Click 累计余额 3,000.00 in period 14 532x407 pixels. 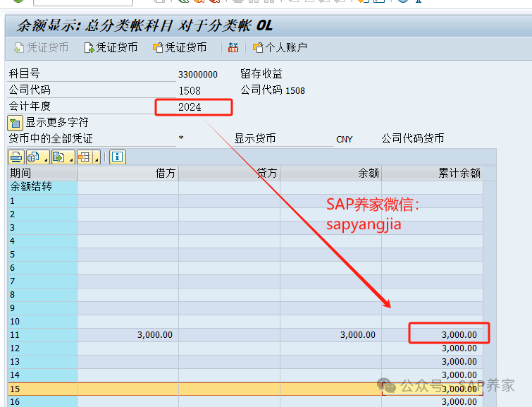[459, 375]
